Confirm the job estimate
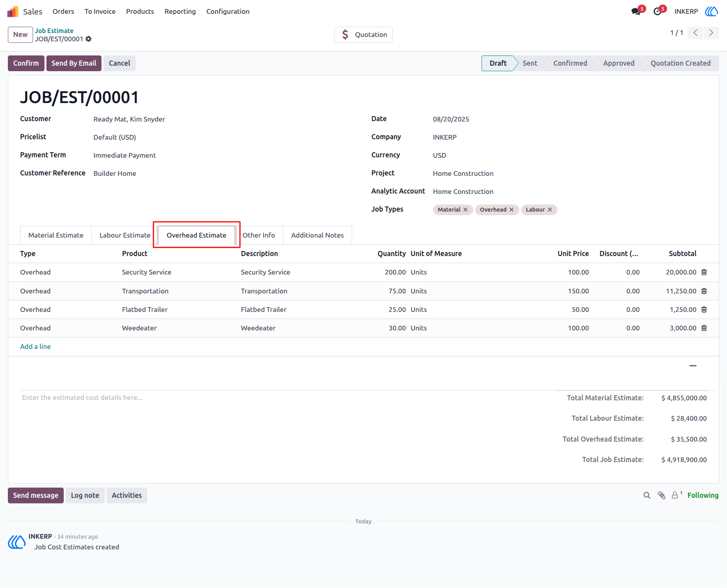Screen dimensions: 727x588 click(26, 63)
